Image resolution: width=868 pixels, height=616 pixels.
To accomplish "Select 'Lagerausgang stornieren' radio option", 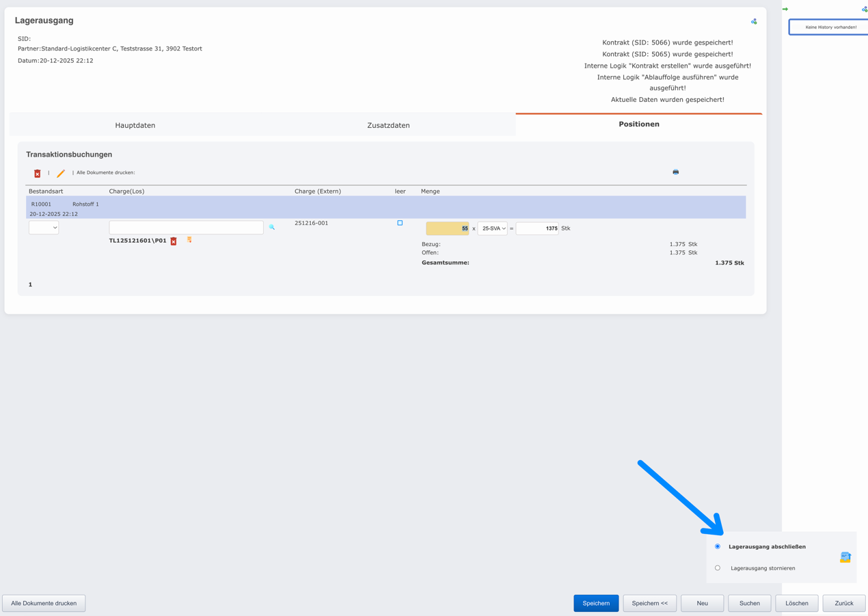I will [718, 568].
